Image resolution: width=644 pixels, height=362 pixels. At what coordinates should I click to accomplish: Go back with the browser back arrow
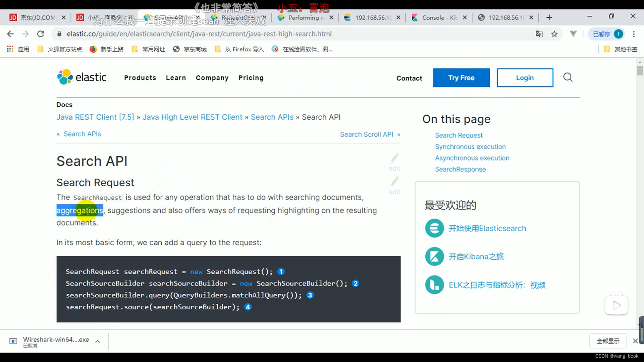click(x=10, y=34)
